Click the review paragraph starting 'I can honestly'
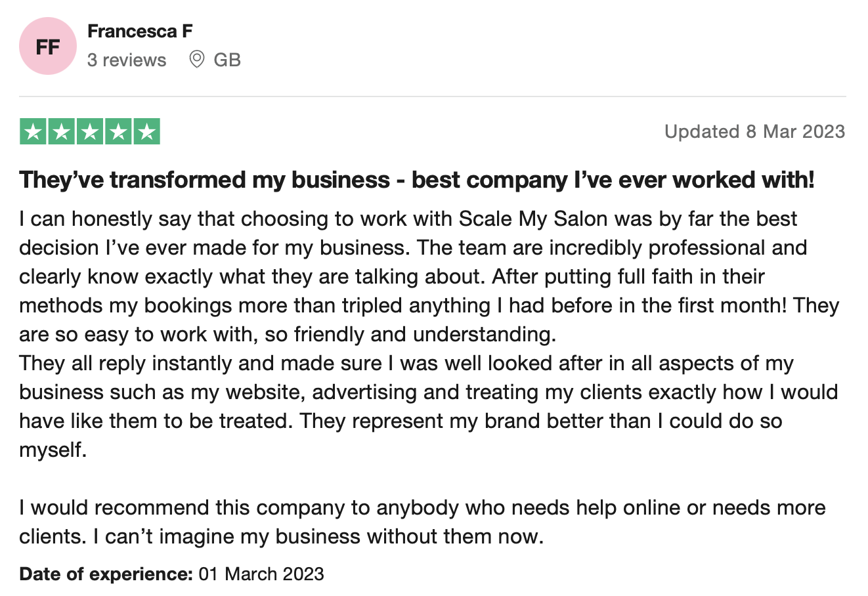Viewport: 868px width, 596px height. tap(429, 276)
